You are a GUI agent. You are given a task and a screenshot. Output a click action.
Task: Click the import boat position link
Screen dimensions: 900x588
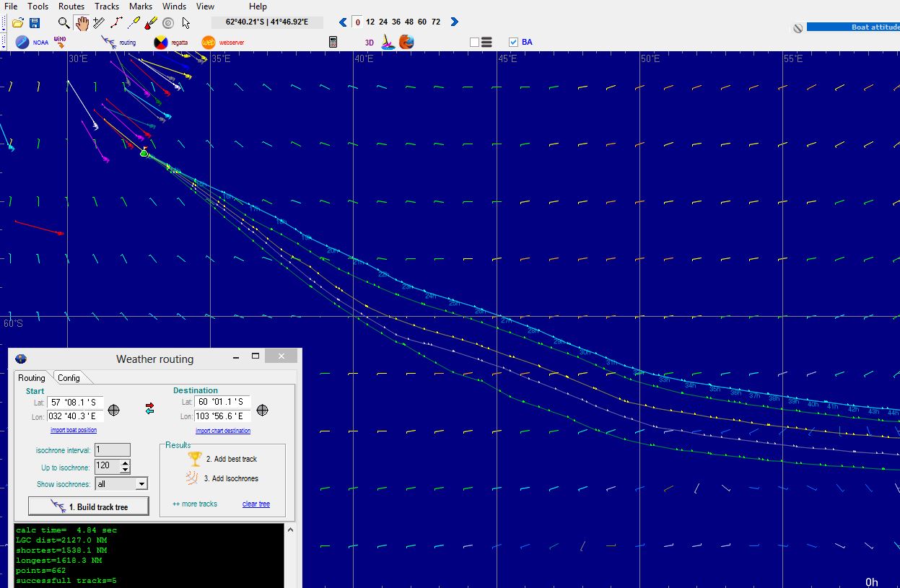point(74,430)
